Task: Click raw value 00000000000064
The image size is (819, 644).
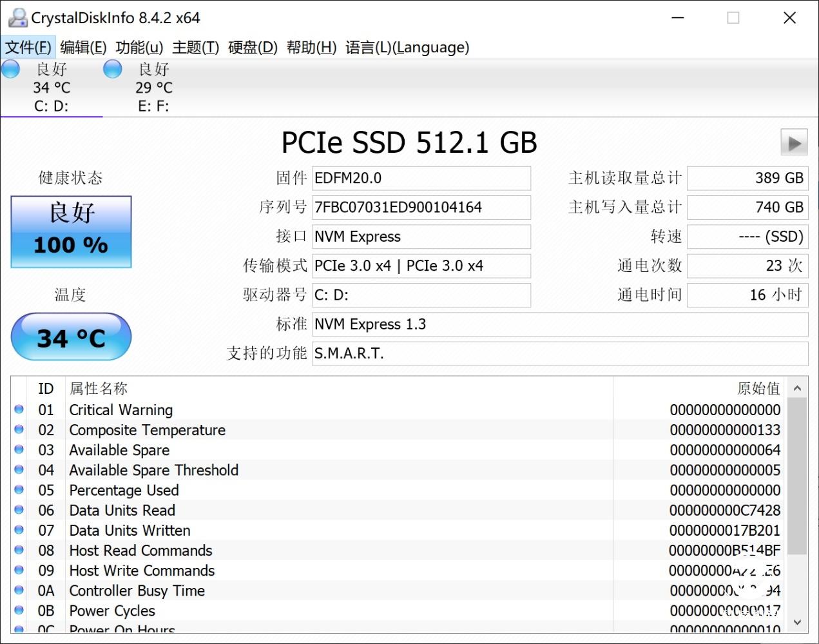Action: point(725,450)
